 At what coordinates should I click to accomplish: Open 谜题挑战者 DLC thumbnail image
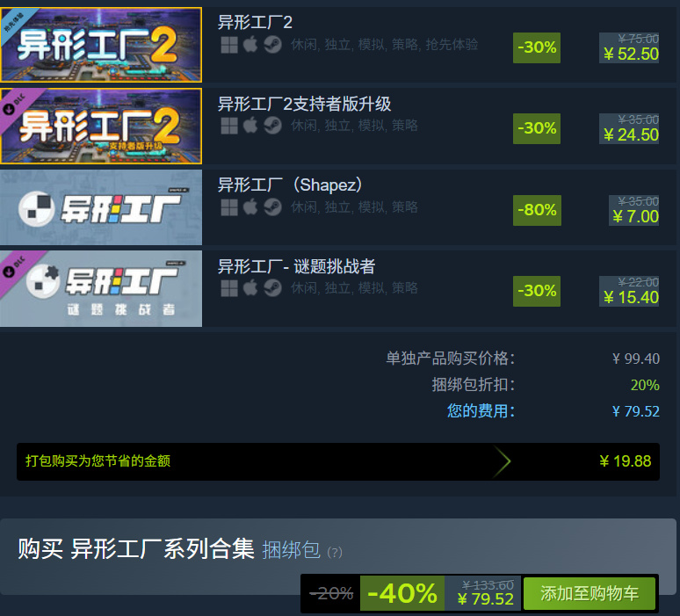coord(101,288)
